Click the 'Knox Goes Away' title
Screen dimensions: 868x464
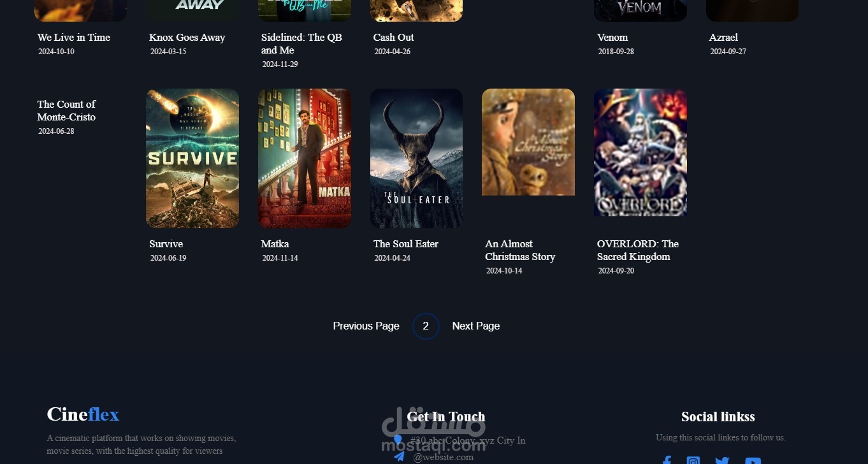coord(187,38)
